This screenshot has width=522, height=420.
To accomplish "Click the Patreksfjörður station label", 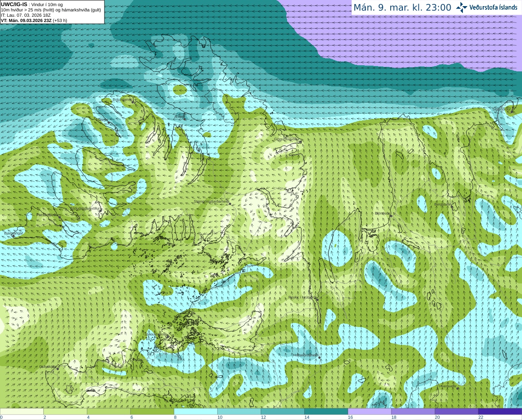I will 48,214.
